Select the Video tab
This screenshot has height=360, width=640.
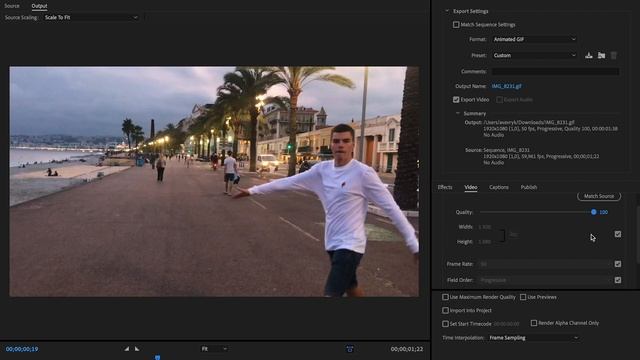click(x=471, y=187)
